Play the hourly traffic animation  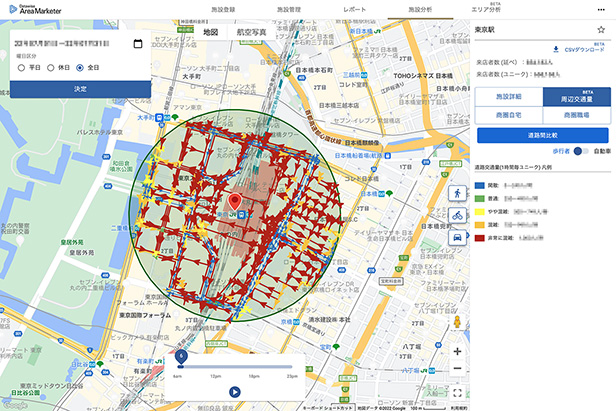tap(235, 392)
